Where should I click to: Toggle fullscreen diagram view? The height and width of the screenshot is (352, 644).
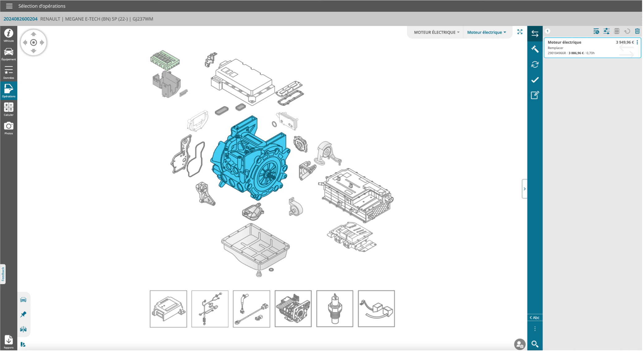pos(520,32)
